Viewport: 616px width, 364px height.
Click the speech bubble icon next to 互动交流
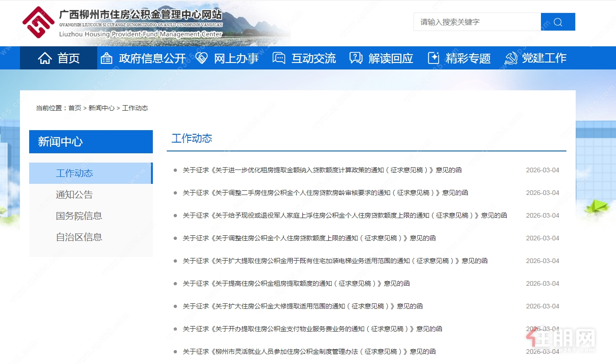(x=278, y=57)
